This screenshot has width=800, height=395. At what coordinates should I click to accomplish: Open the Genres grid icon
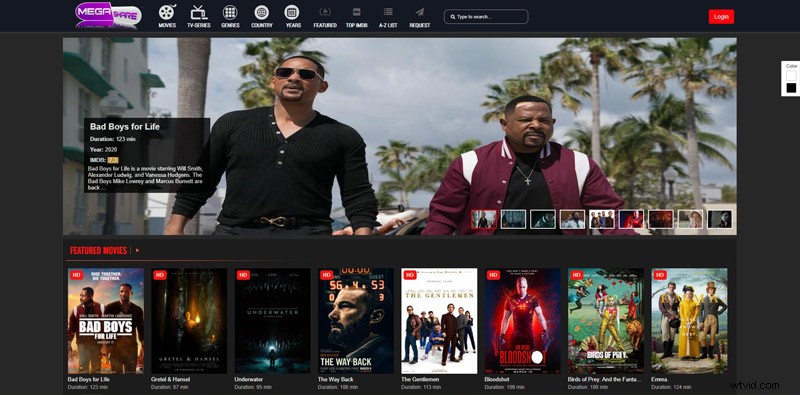pyautogui.click(x=230, y=12)
